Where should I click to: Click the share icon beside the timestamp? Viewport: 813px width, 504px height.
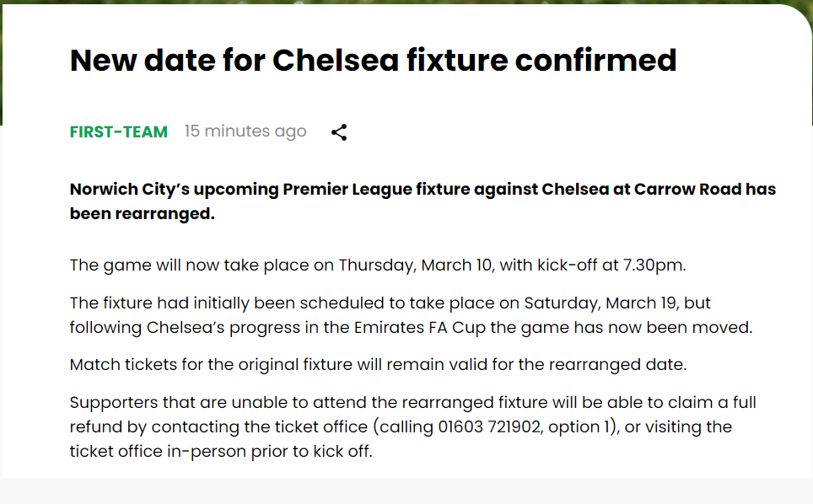click(x=339, y=132)
